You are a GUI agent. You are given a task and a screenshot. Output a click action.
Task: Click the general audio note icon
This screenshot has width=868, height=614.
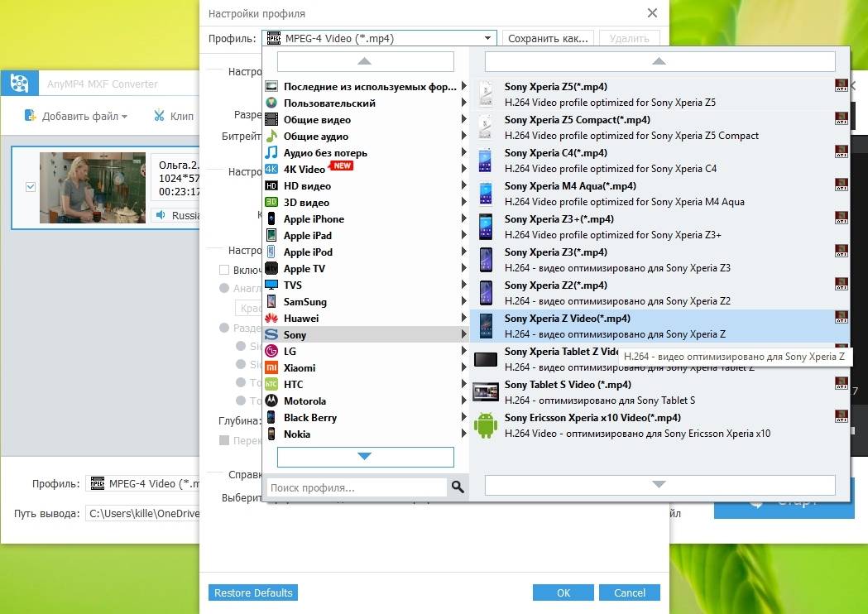click(x=271, y=136)
